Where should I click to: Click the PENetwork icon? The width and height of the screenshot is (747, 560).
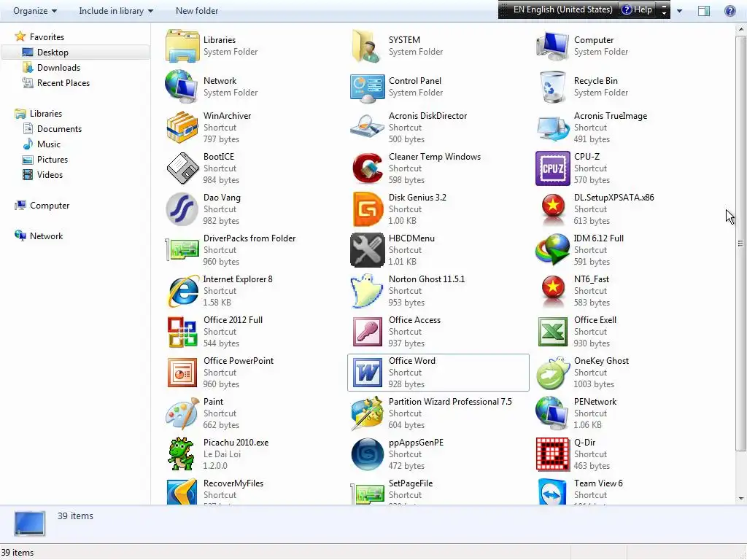[553, 413]
